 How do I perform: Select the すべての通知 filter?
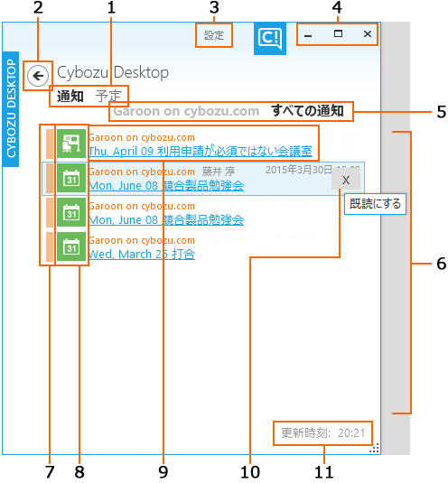[x=307, y=111]
